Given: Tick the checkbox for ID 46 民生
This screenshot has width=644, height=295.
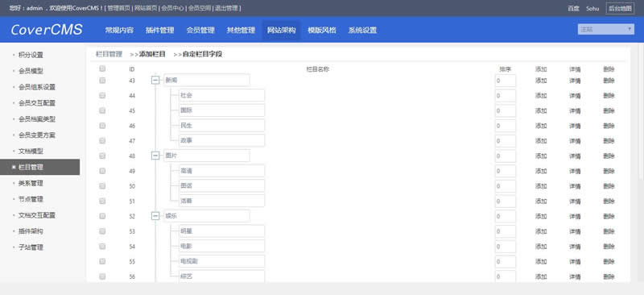Looking at the screenshot, I should point(102,126).
